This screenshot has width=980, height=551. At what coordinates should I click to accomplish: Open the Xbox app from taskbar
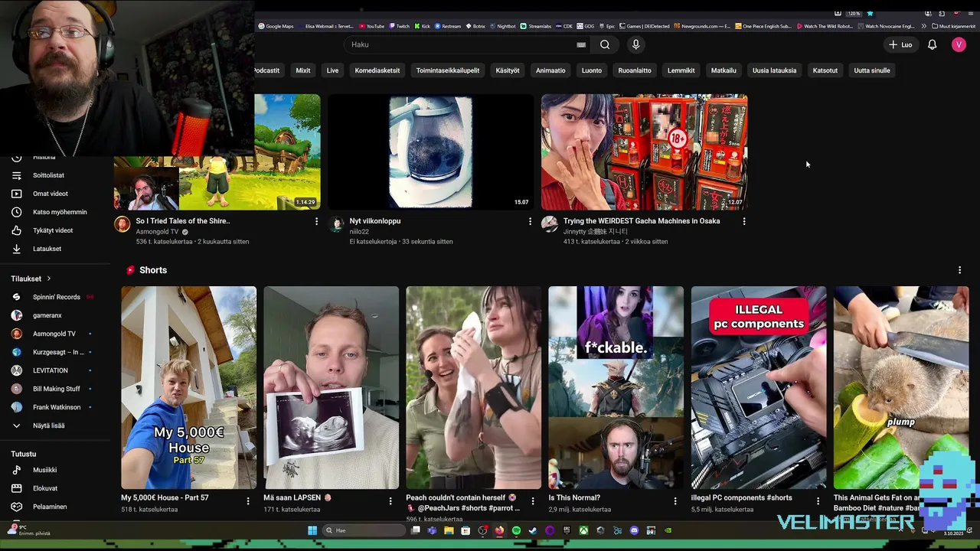(583, 530)
